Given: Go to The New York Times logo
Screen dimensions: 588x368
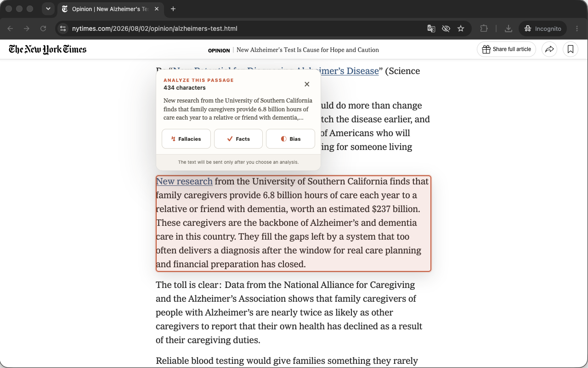Looking at the screenshot, I should pyautogui.click(x=47, y=49).
